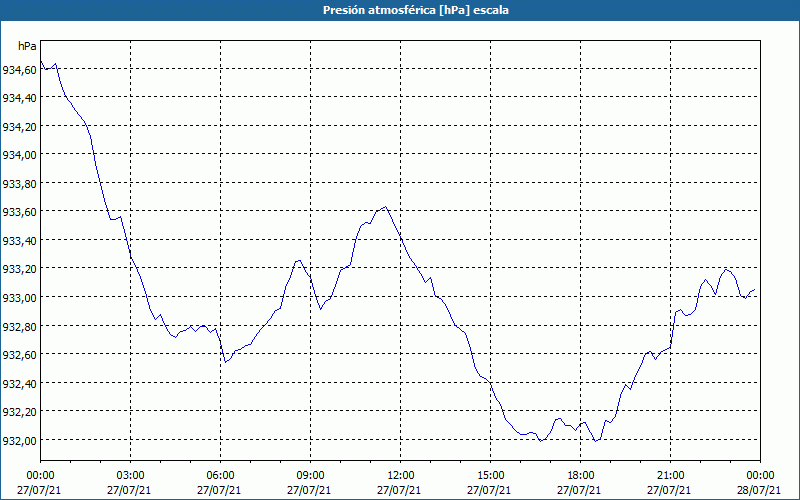
Task: Click the y-axis label 932,60
Action: [19, 355]
